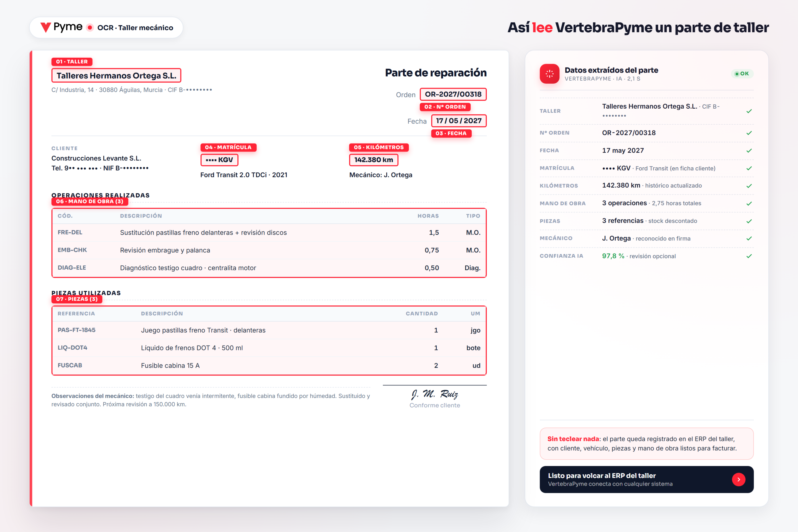Click the checkmark beside Confianza IA
Viewport: 798px width, 532px height.
click(x=749, y=256)
